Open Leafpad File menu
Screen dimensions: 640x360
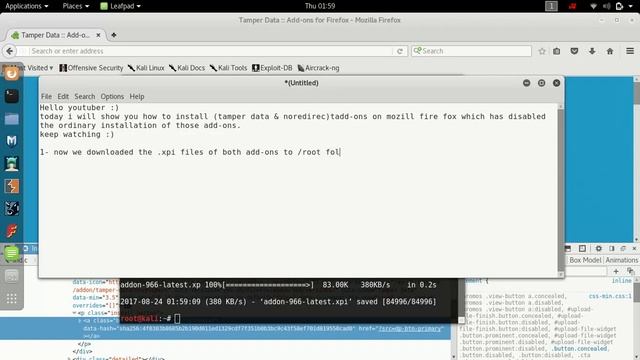[46, 96]
